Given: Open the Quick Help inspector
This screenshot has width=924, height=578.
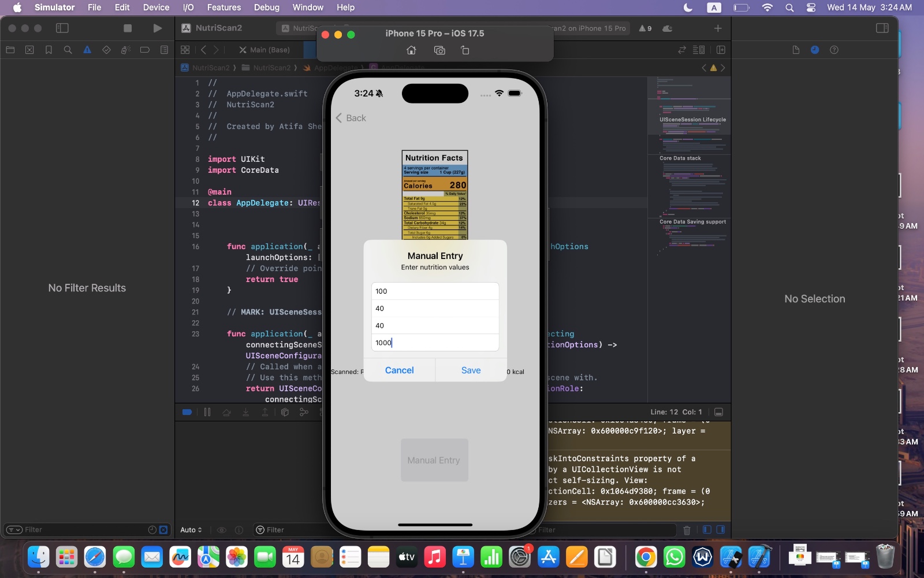Looking at the screenshot, I should 834,50.
